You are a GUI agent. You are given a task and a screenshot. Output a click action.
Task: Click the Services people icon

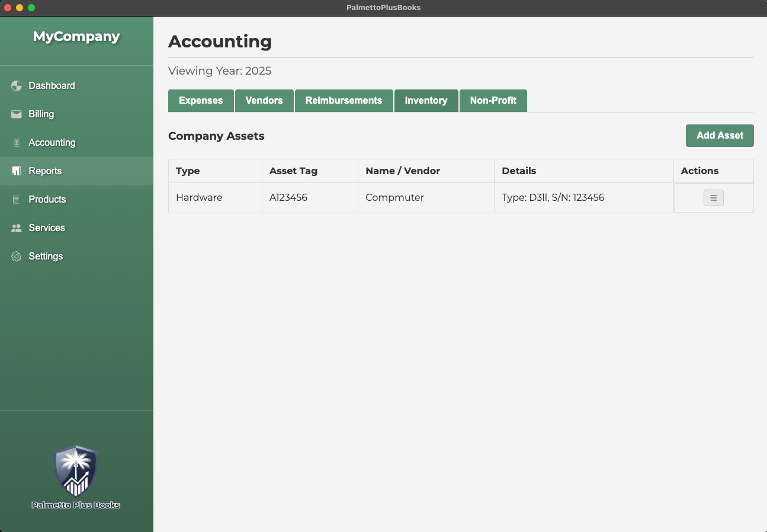(17, 228)
